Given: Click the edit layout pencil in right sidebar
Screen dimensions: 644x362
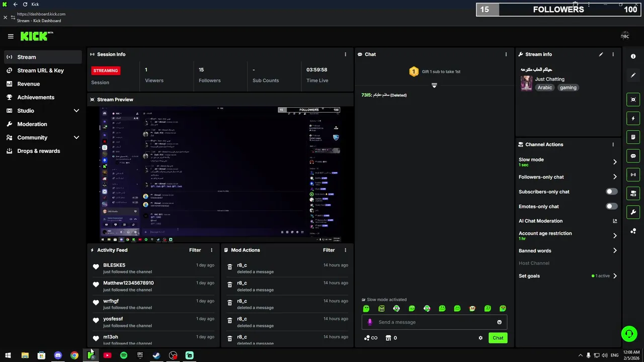Looking at the screenshot, I should pyautogui.click(x=633, y=75).
